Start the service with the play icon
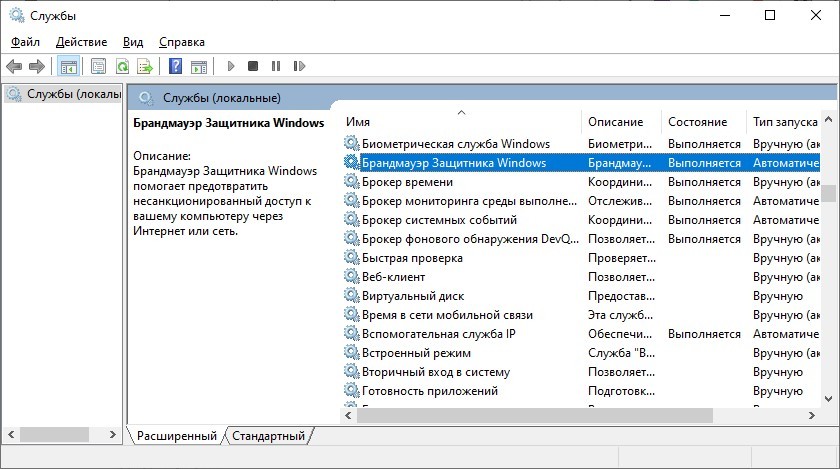 [231, 66]
